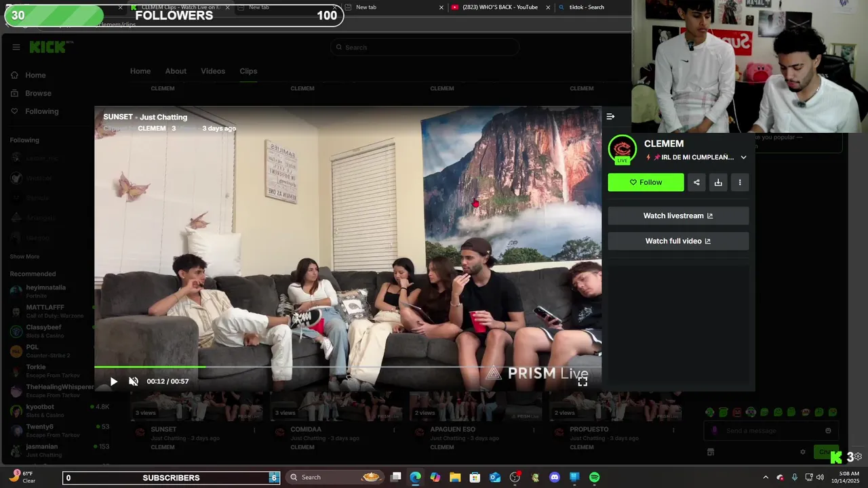Switch to the channel Clips tab
The height and width of the screenshot is (488, 868).
pos(248,71)
